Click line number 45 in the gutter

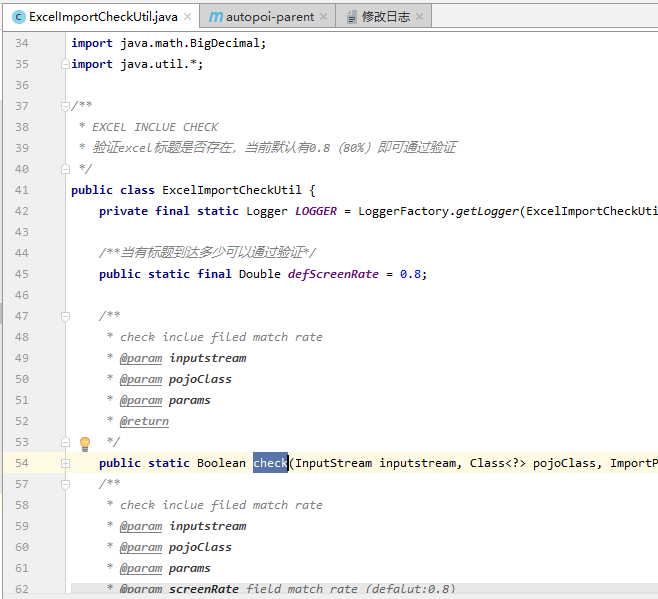tap(22, 274)
